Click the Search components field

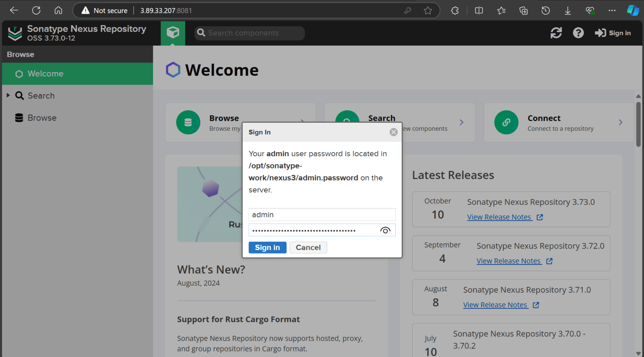pos(249,33)
